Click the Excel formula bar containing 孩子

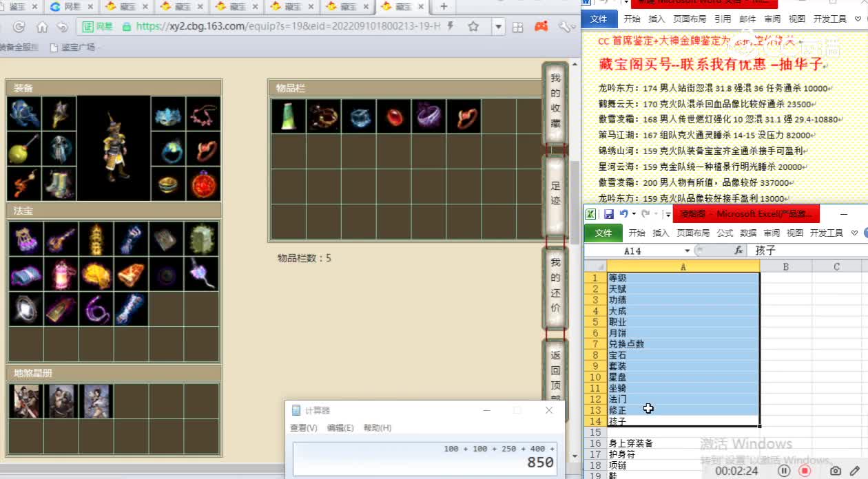click(x=809, y=251)
